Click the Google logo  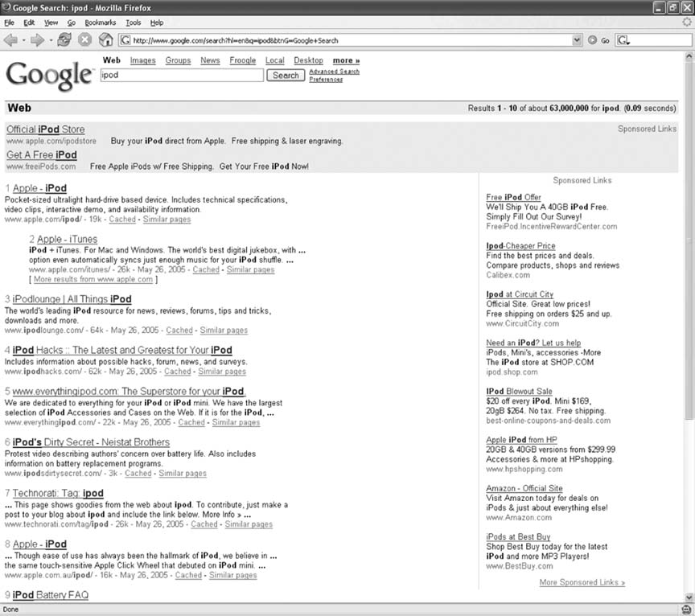point(49,76)
